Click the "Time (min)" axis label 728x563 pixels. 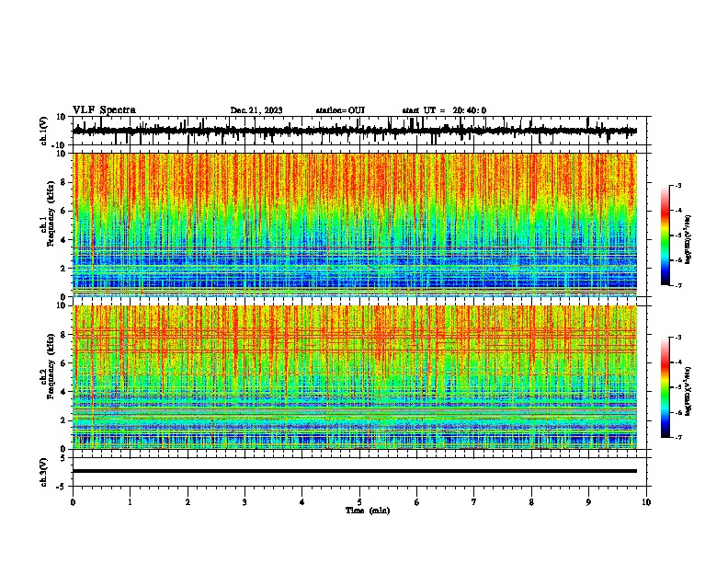point(368,511)
